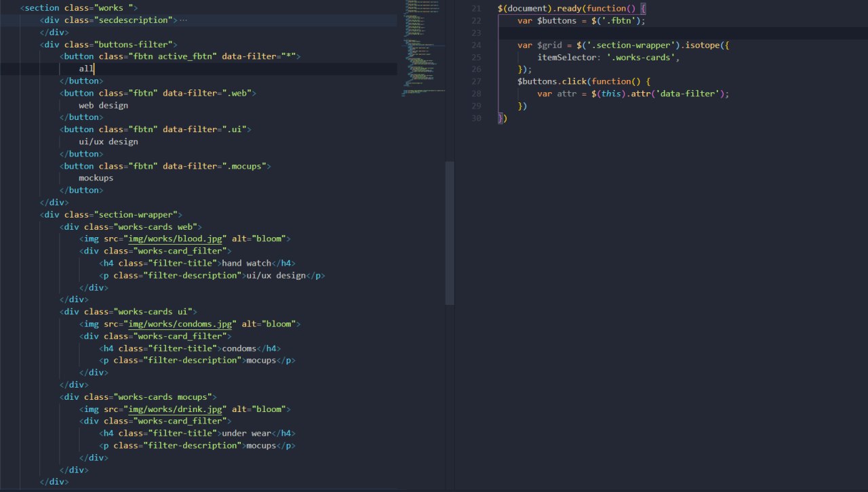Click the left editor's vertical scrollbar thumb

pyautogui.click(x=450, y=233)
